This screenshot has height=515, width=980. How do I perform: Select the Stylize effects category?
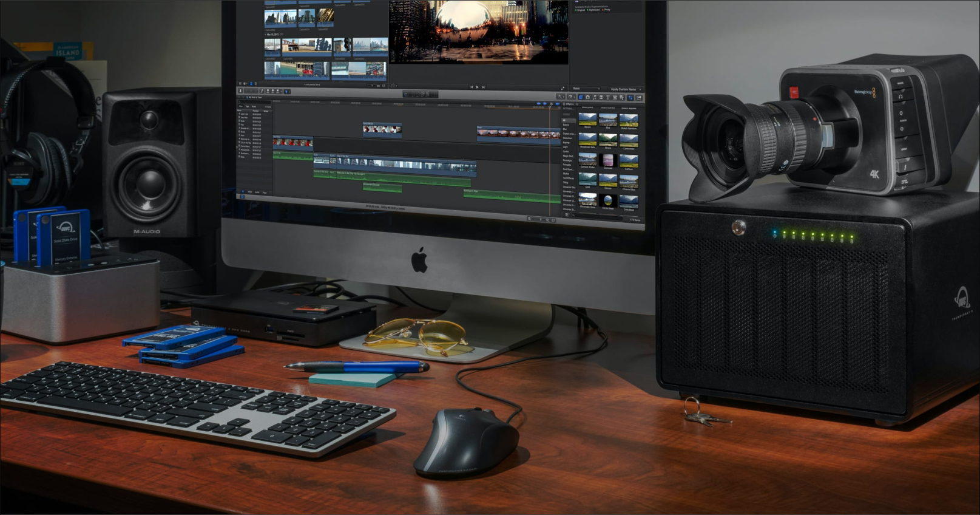[x=567, y=174]
